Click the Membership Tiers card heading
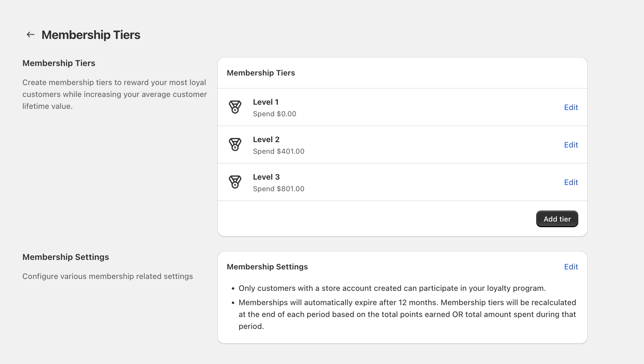 click(261, 73)
